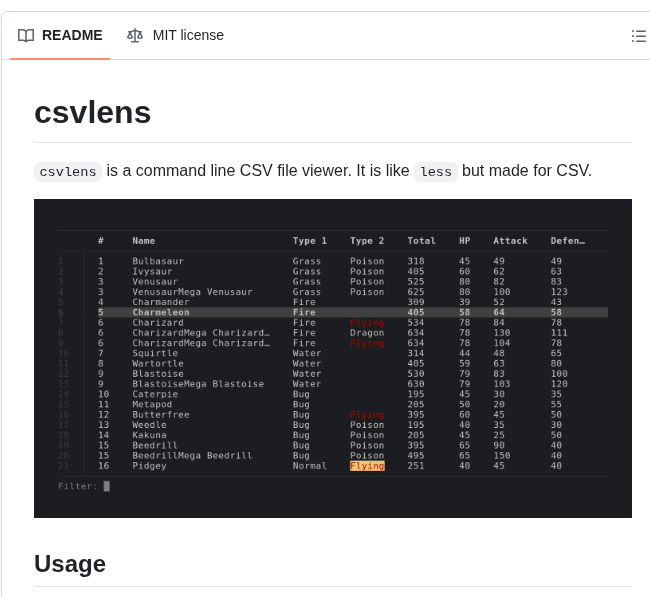Screen dimensions: 650x597
Task: Open the outline list icon
Action: coord(639,36)
